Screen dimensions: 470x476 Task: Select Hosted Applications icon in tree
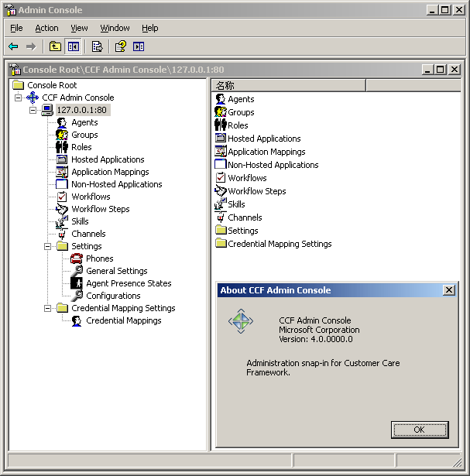coord(62,159)
